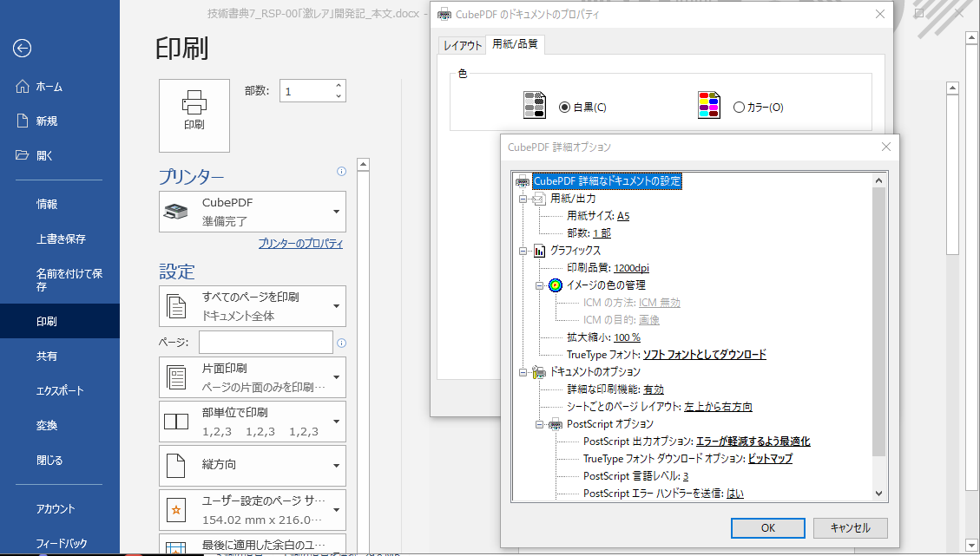Click the OK button in 詳細オプション dialog
Viewport: 980px width, 556px height.
tap(767, 528)
